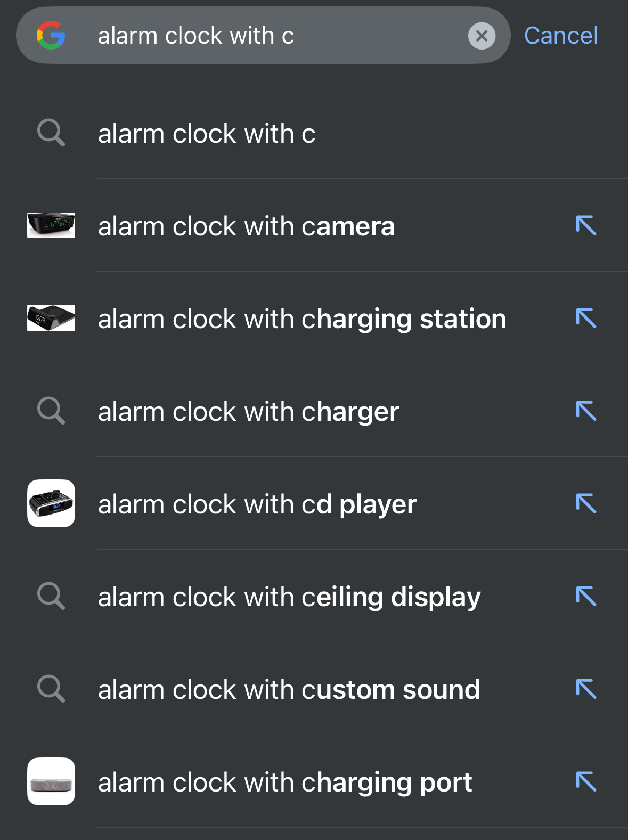
Task: Click the search field text
Action: [x=195, y=36]
